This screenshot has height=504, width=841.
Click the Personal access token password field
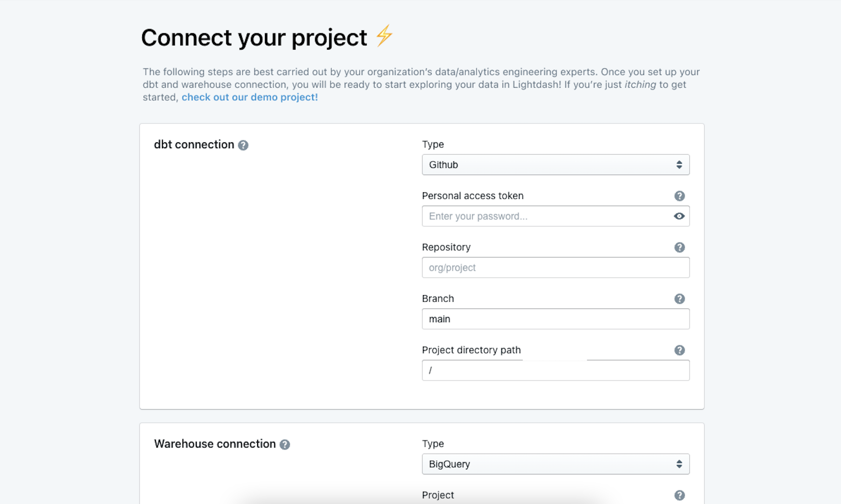pyautogui.click(x=544, y=216)
